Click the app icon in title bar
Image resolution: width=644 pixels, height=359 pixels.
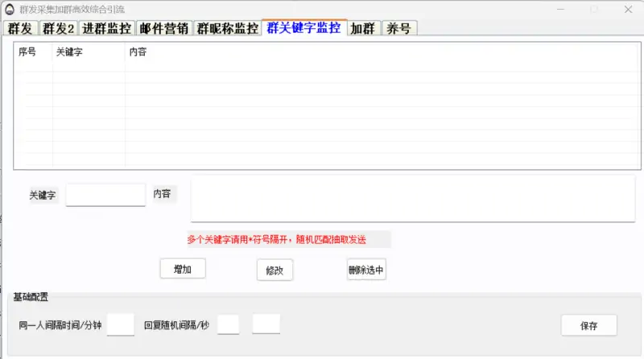tap(10, 9)
